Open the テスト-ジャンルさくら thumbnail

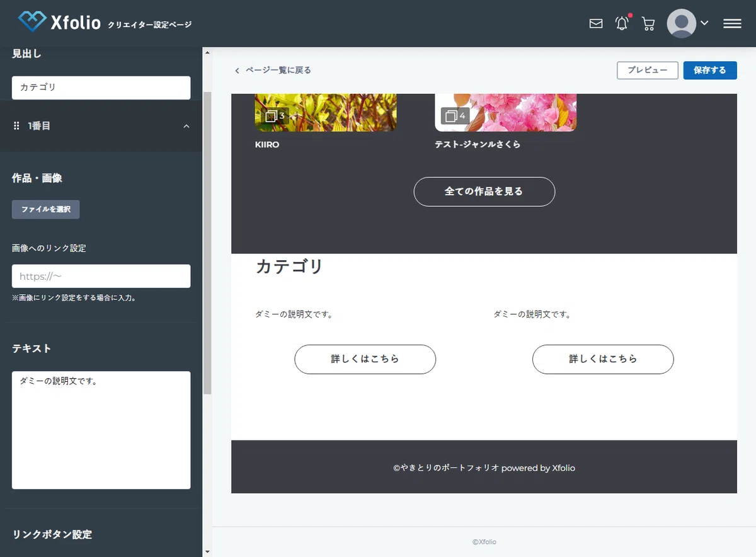pyautogui.click(x=506, y=113)
